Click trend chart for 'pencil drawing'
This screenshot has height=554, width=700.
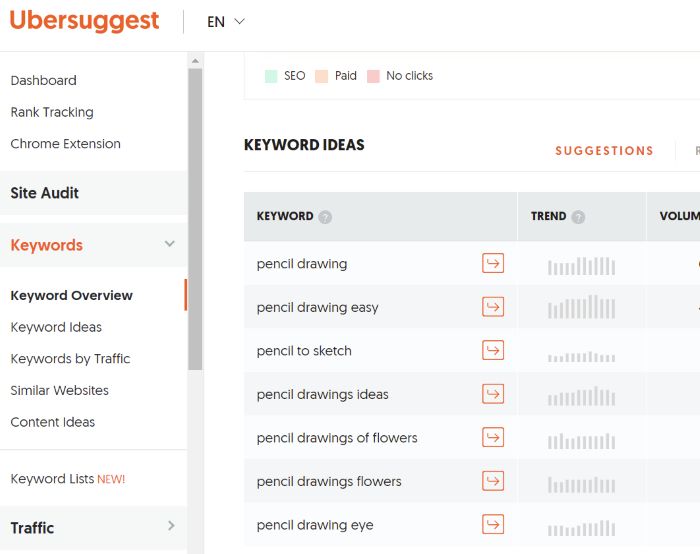581,266
